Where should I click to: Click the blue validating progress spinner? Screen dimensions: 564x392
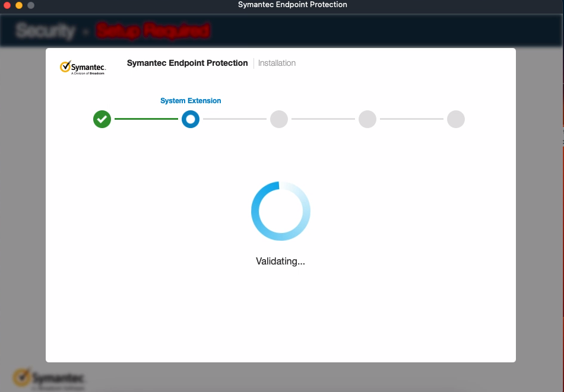click(x=281, y=211)
